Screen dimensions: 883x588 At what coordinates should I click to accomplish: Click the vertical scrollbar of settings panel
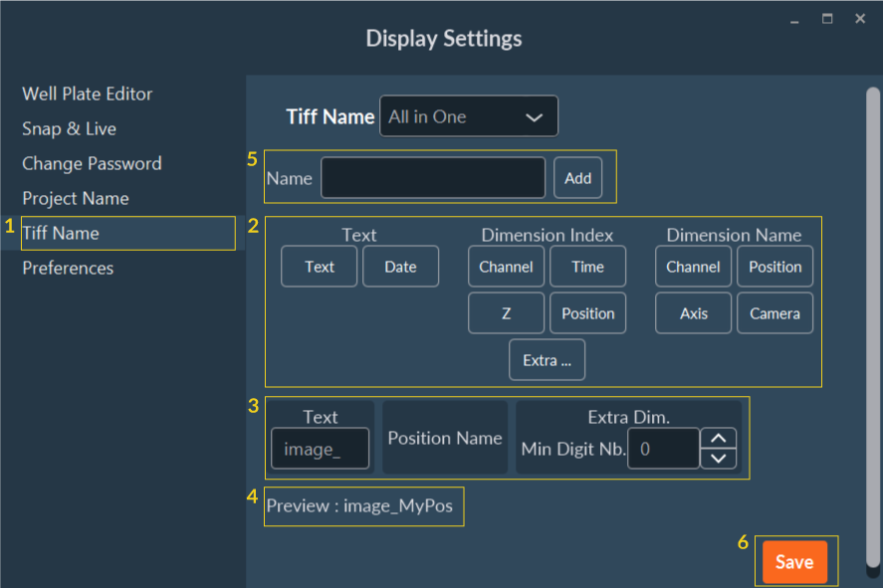(x=873, y=327)
